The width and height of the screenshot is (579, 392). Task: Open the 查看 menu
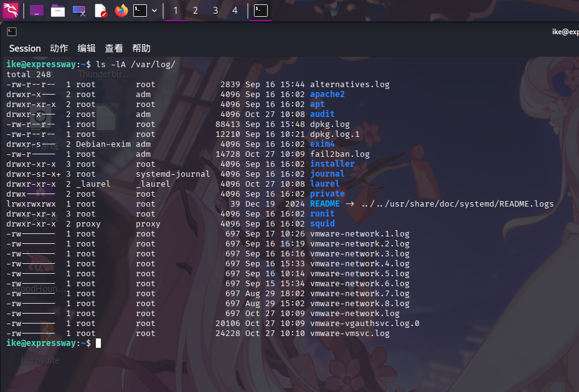[114, 49]
